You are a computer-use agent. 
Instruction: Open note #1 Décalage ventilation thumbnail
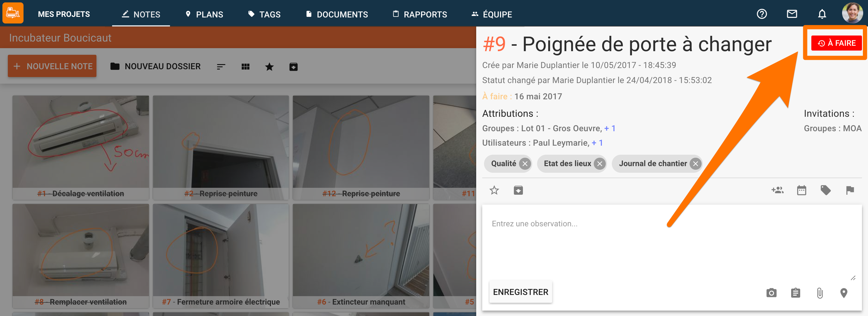tap(80, 147)
